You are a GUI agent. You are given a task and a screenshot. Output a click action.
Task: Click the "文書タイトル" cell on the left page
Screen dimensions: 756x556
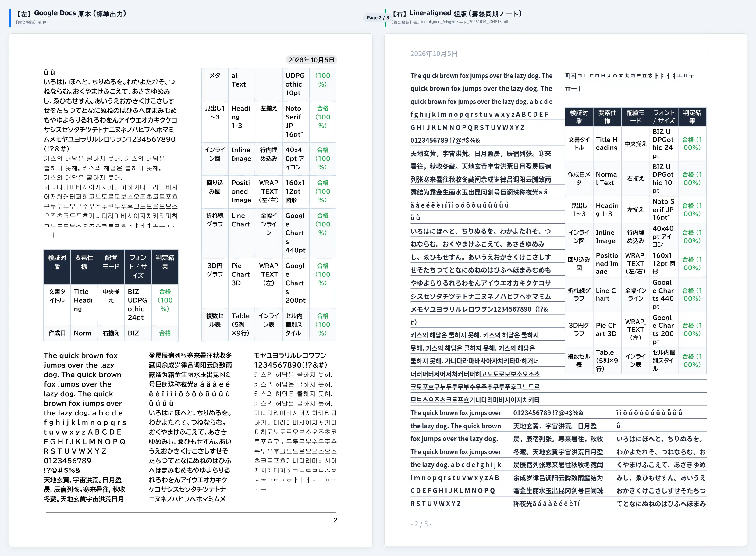57,305
